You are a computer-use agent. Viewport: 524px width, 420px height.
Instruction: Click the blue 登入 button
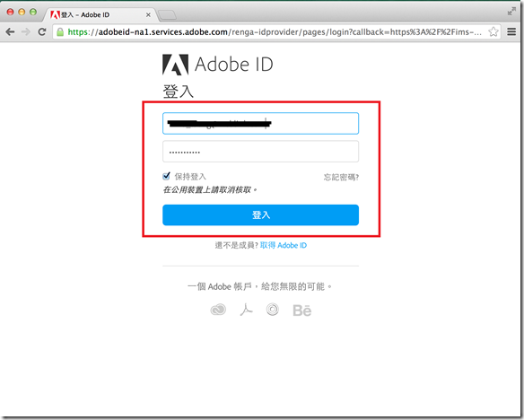261,214
